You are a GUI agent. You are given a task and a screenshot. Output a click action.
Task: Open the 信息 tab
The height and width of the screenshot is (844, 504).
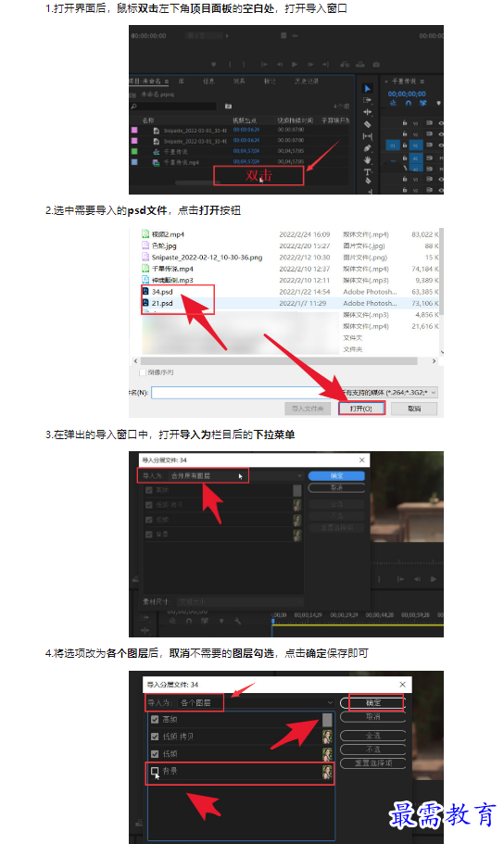coord(208,82)
